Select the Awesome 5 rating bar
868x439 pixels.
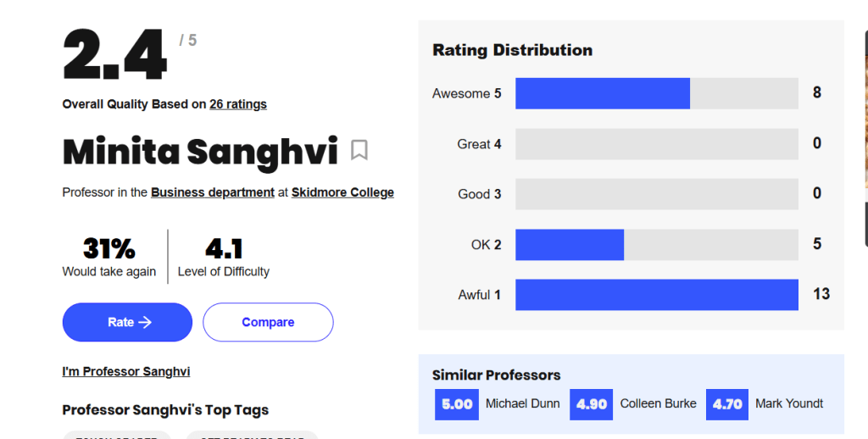click(x=656, y=93)
